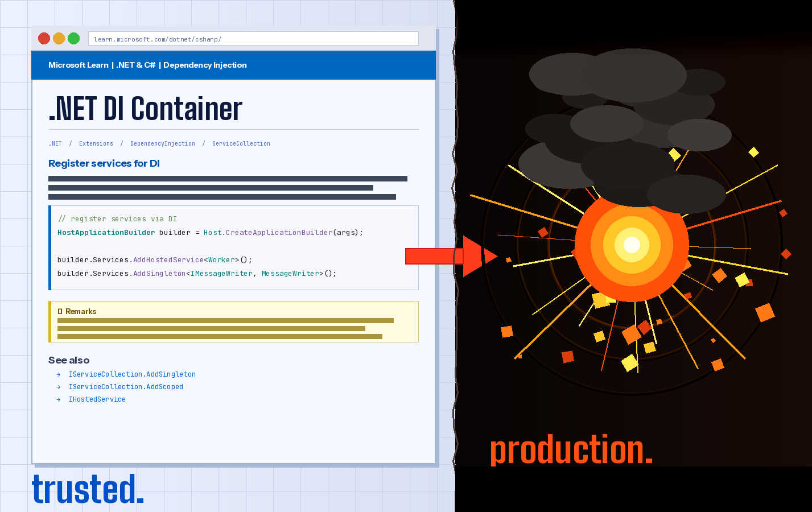Click the green maximize window dot
The width and height of the screenshot is (812, 512).
pos(73,39)
